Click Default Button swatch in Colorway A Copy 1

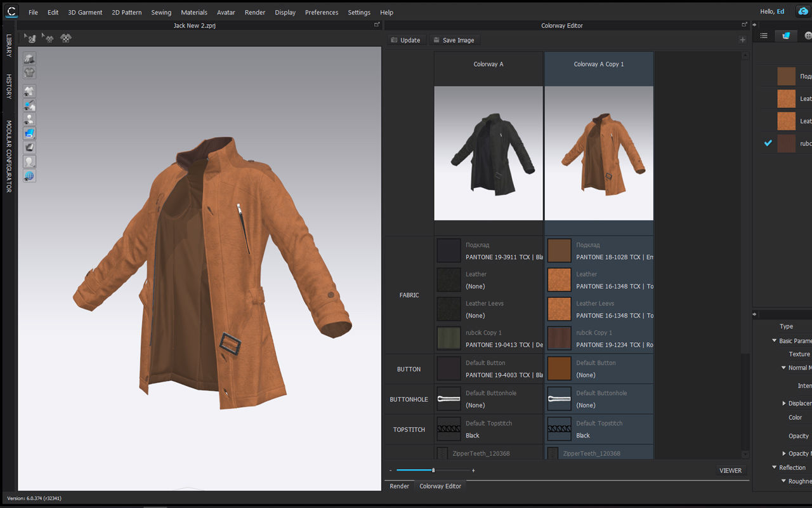(560, 369)
